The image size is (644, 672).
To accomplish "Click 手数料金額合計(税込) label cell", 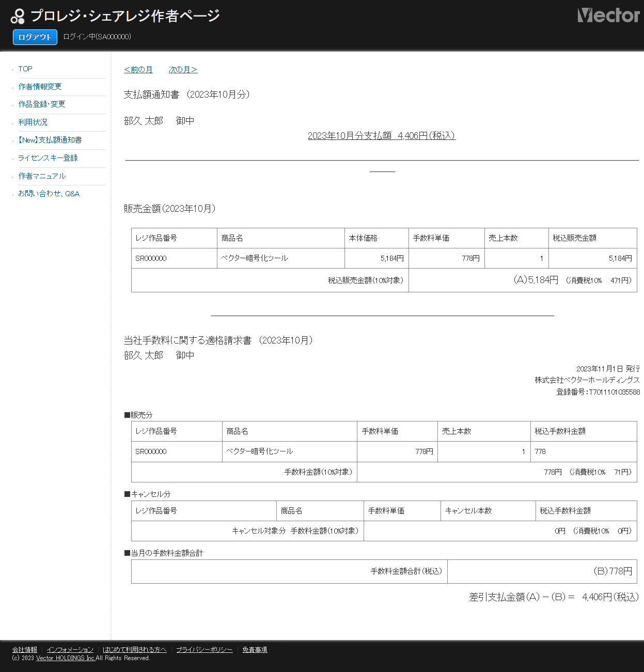I will (290, 571).
